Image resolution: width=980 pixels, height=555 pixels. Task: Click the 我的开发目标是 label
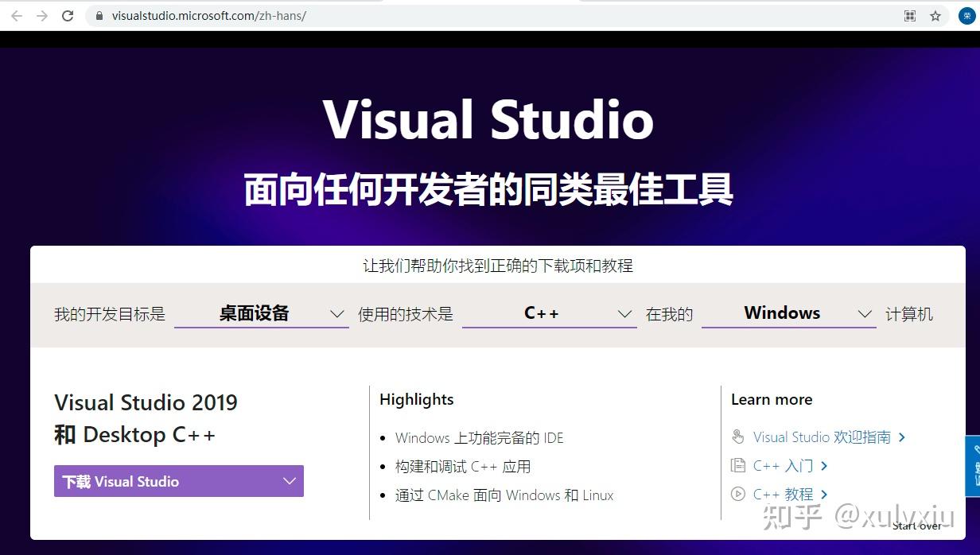click(x=110, y=314)
